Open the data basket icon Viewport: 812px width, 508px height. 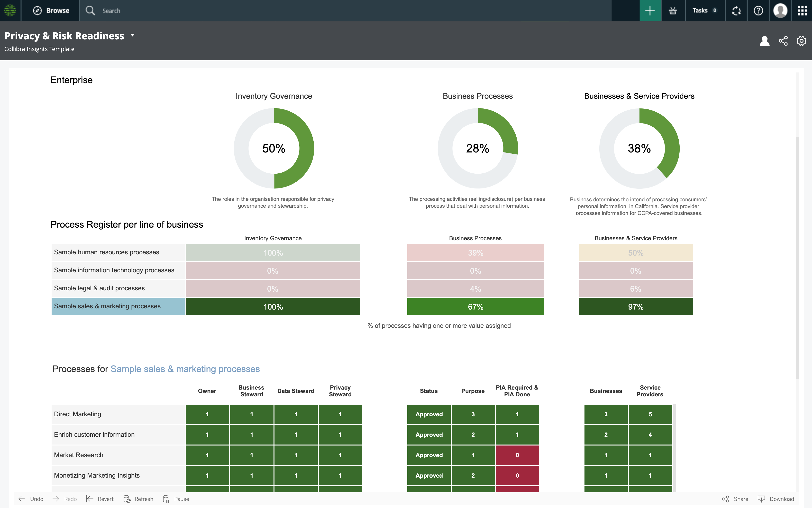[x=673, y=10]
